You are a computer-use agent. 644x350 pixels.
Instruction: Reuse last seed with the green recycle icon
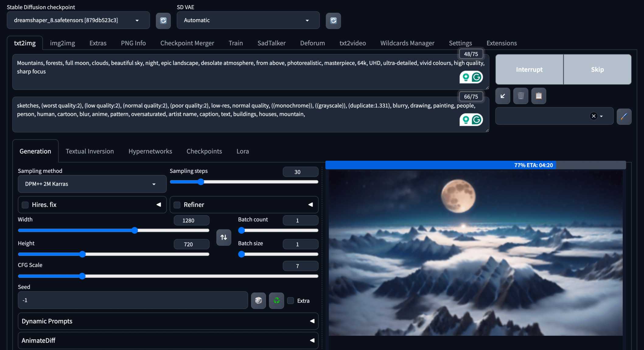[x=276, y=301]
